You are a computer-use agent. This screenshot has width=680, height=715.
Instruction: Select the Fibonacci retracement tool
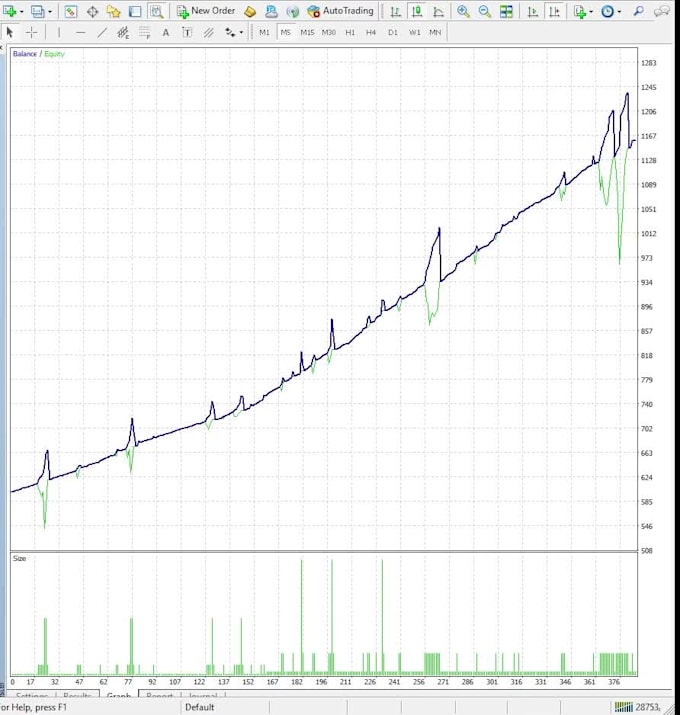click(x=145, y=32)
